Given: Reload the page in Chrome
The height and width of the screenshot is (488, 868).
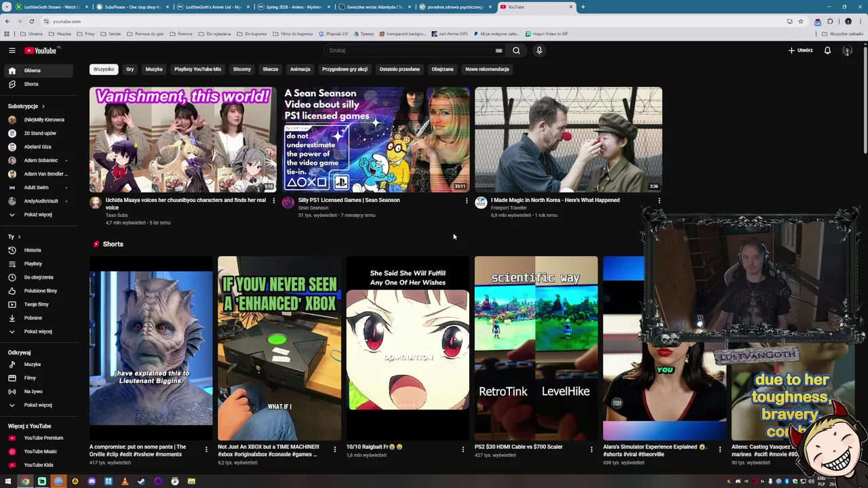Looking at the screenshot, I should pyautogui.click(x=31, y=21).
